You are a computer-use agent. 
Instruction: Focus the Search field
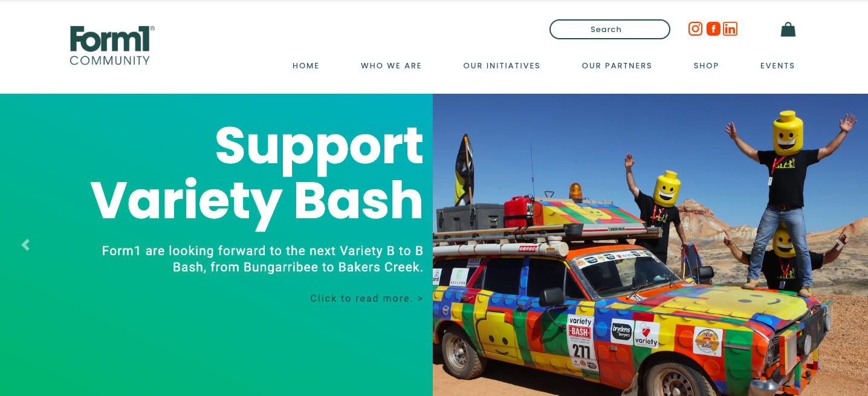click(x=609, y=29)
